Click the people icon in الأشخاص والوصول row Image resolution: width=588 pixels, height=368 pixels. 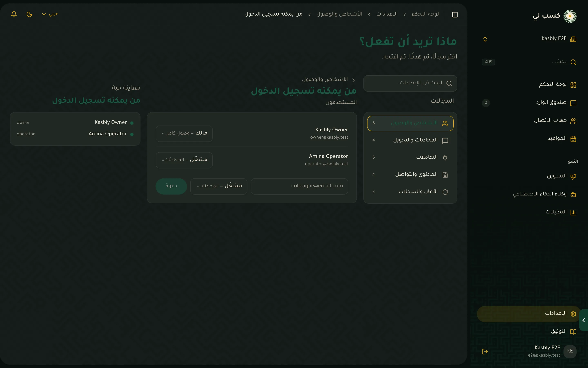445,124
